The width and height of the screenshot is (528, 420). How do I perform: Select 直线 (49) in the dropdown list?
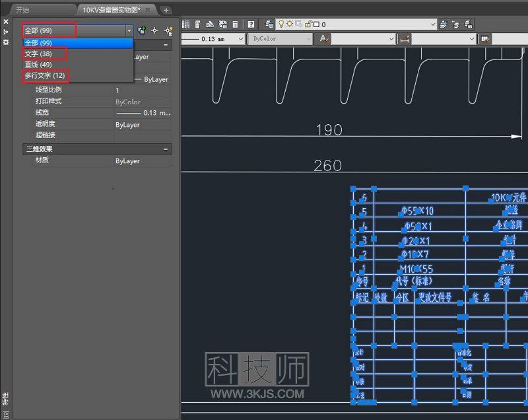pos(78,65)
